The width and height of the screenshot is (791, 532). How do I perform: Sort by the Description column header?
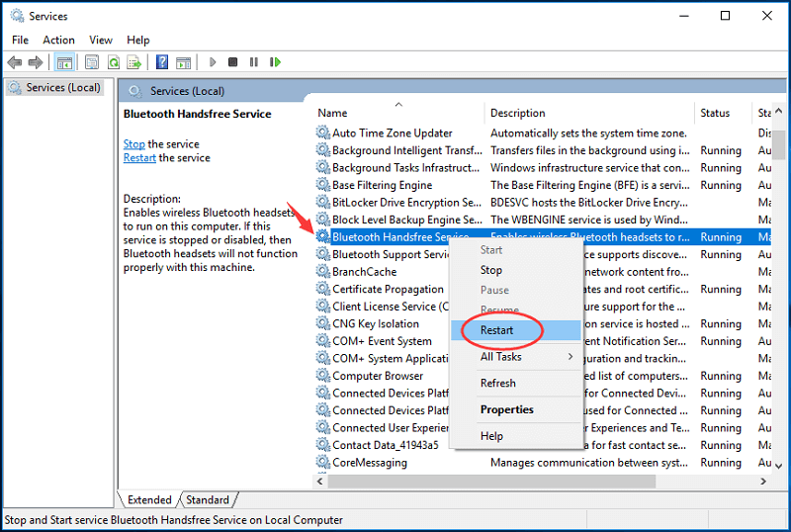(589, 113)
